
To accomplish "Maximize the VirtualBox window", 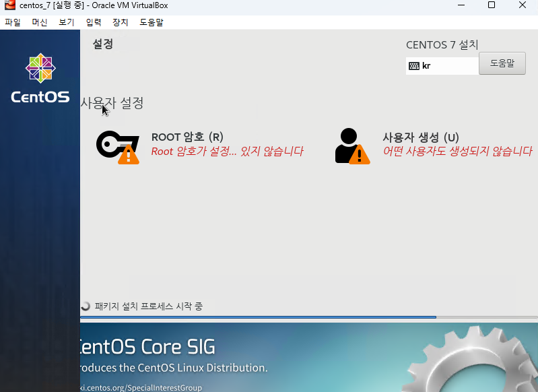I will (492, 5).
